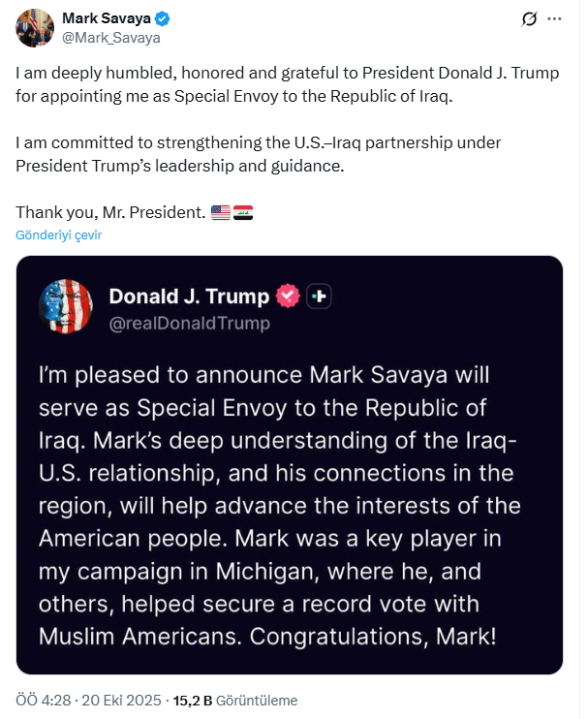
Task: Click the @Mark_Savaya handle
Action: coord(110,38)
